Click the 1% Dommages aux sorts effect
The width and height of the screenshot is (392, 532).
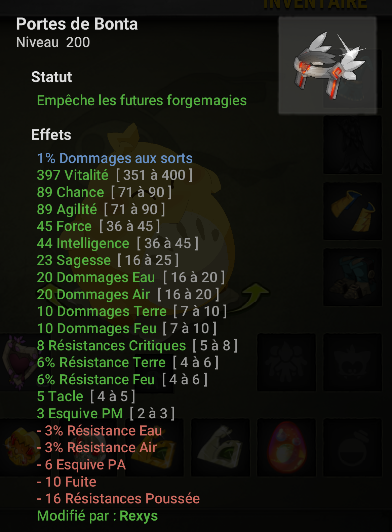click(115, 158)
